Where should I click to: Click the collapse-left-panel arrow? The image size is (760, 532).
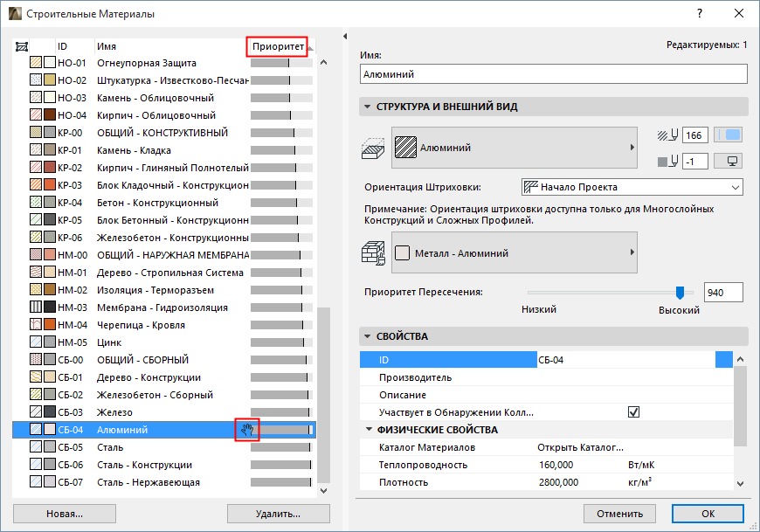(345, 37)
